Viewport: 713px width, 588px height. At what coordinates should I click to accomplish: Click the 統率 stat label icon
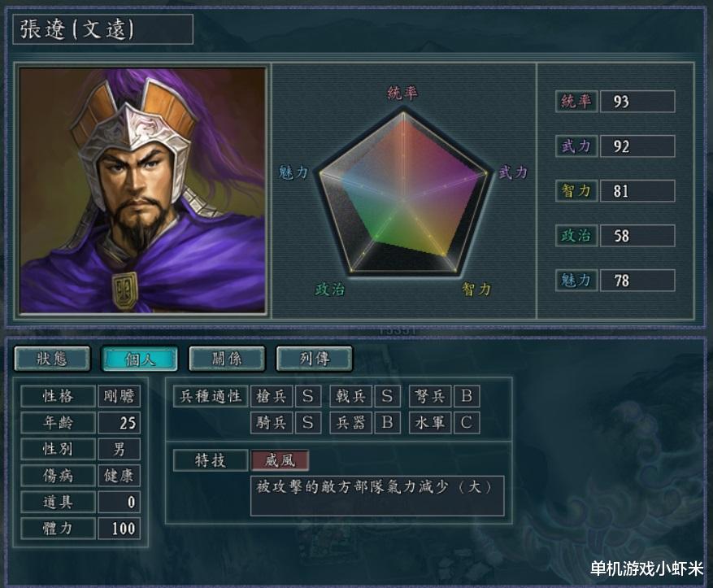tap(576, 102)
